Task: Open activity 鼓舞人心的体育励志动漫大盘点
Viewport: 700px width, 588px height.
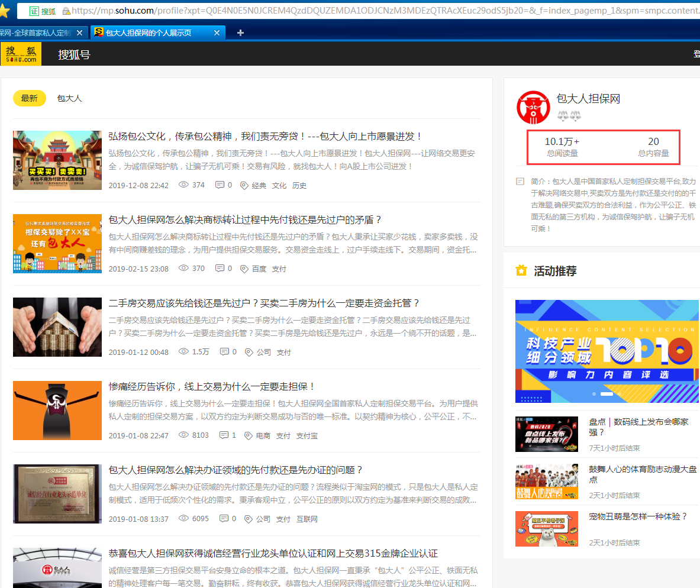Action: [643, 474]
